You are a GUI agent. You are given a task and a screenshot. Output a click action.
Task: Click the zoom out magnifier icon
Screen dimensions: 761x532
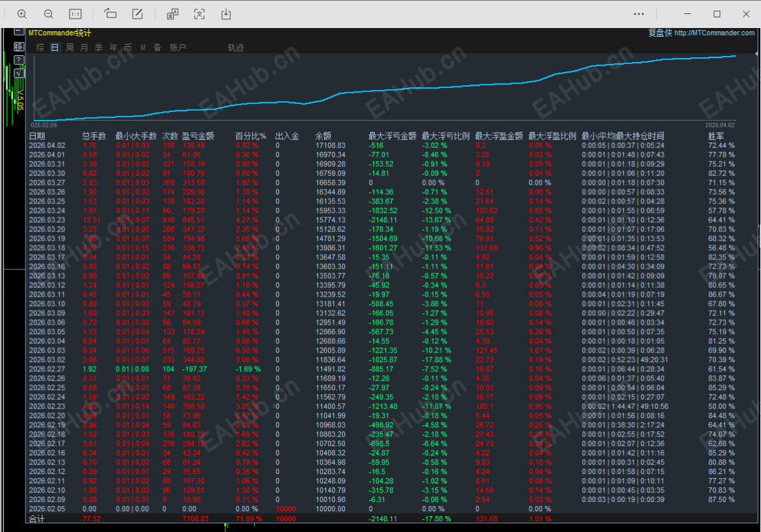(x=49, y=14)
